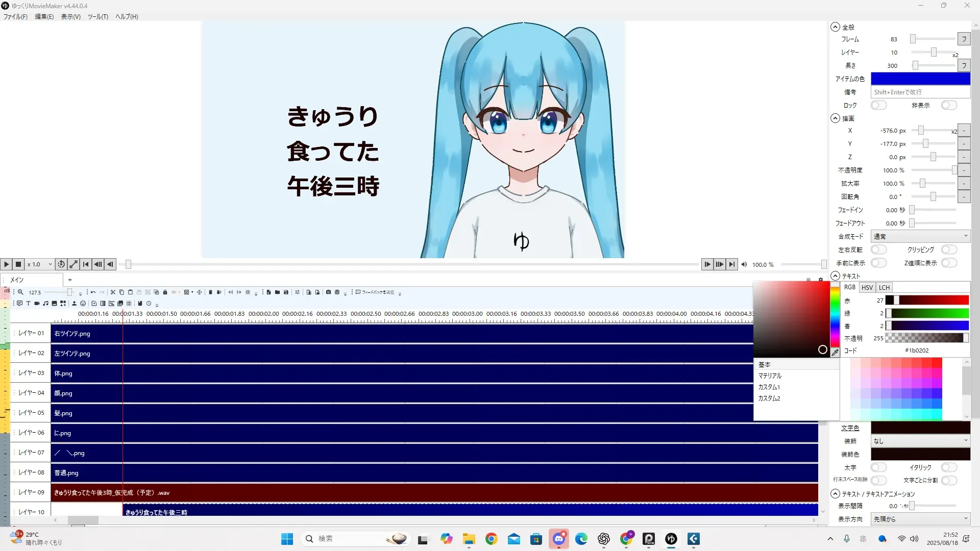Click the undo arrow in timeline toolbar

(x=93, y=292)
